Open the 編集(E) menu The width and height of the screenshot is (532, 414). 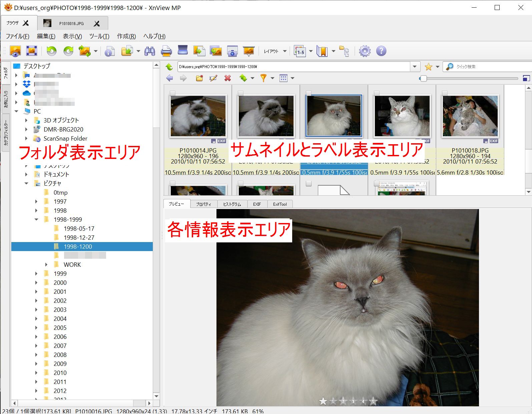pos(46,36)
